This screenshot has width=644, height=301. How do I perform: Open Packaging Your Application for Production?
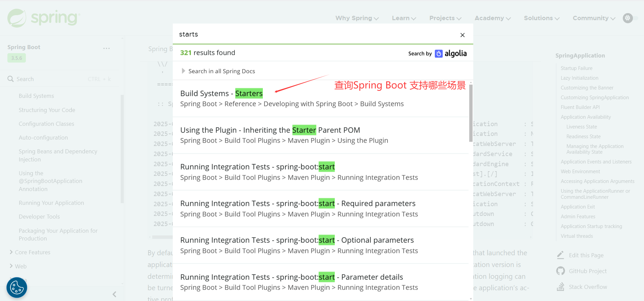point(58,234)
